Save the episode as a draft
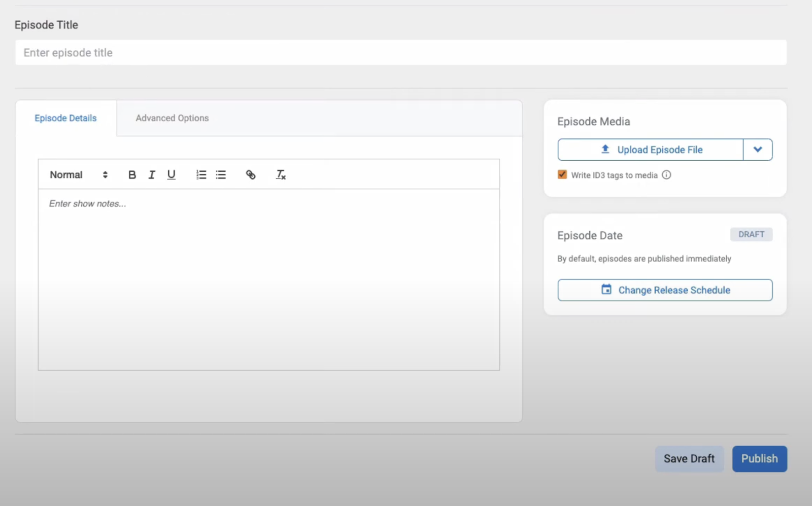 (689, 459)
